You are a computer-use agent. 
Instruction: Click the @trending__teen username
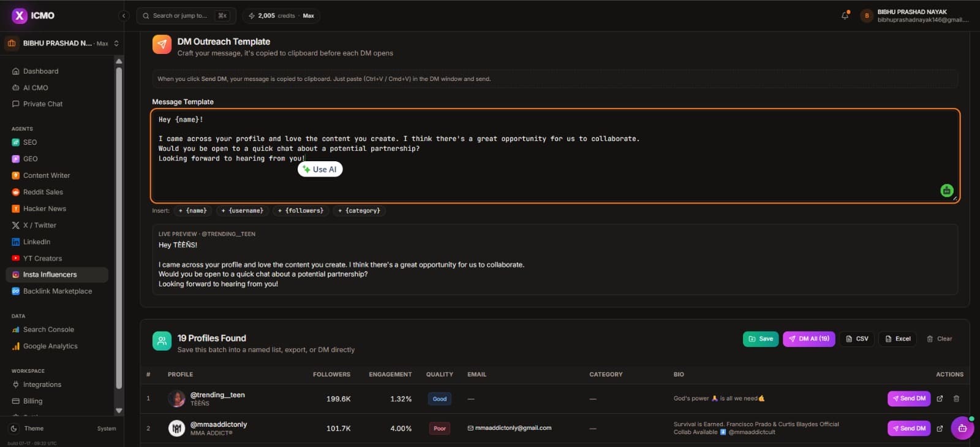click(x=217, y=395)
